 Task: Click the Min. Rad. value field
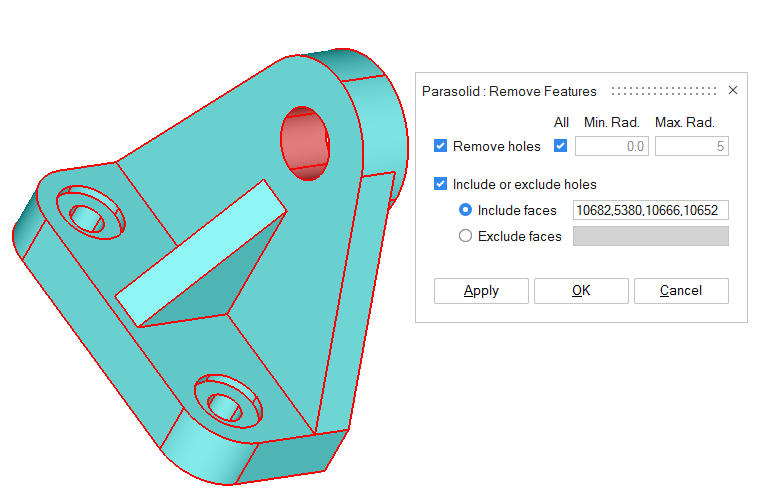(x=610, y=146)
